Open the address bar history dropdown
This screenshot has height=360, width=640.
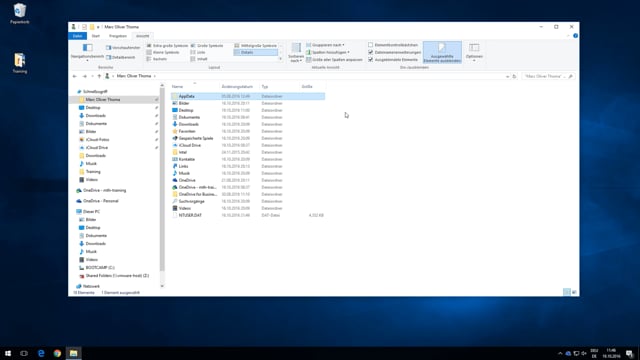[x=507, y=76]
